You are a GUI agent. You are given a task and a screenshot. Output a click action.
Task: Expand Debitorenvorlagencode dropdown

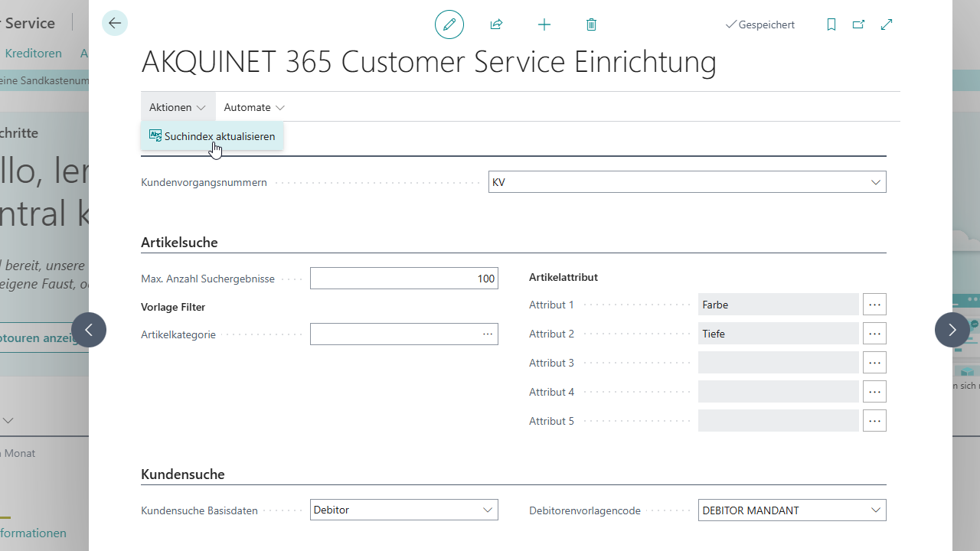click(876, 510)
